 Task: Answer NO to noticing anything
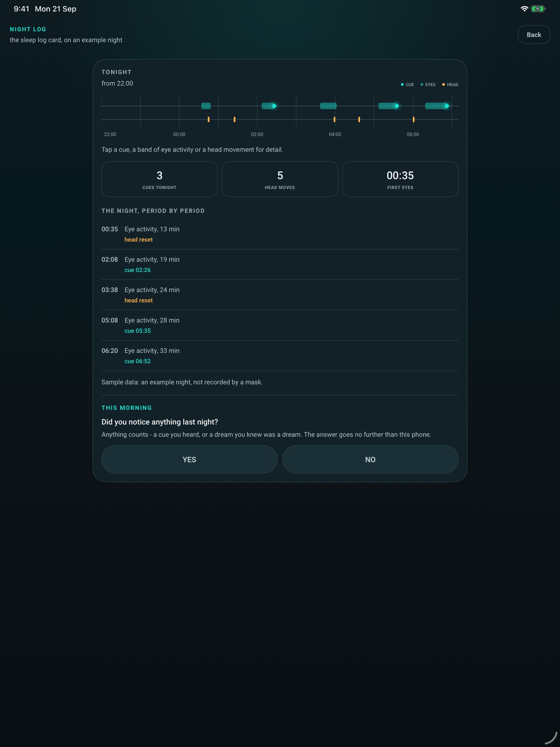(x=370, y=459)
